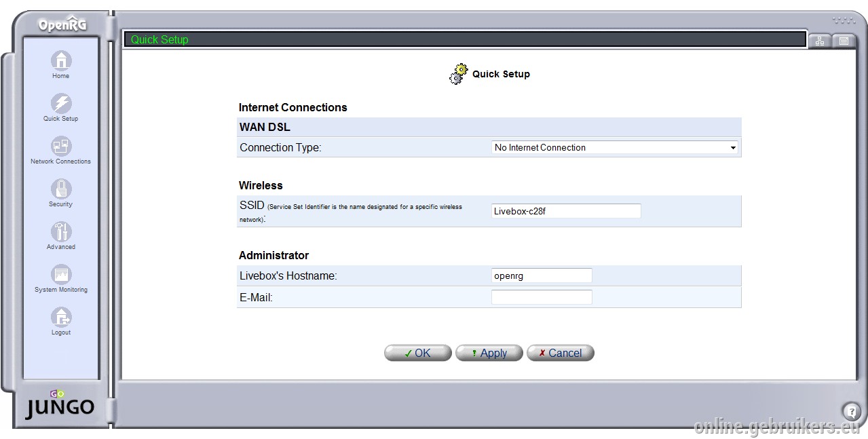Image resolution: width=868 pixels, height=439 pixels.
Task: Select the Quick Setup lightning icon
Action: coord(61,103)
